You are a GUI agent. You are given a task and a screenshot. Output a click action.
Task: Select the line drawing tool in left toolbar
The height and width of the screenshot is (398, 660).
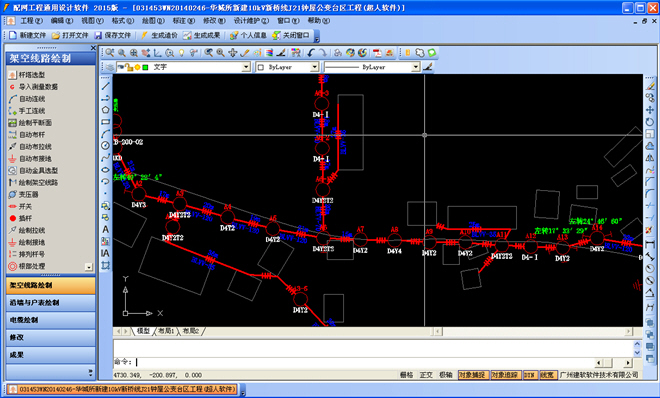click(x=105, y=86)
